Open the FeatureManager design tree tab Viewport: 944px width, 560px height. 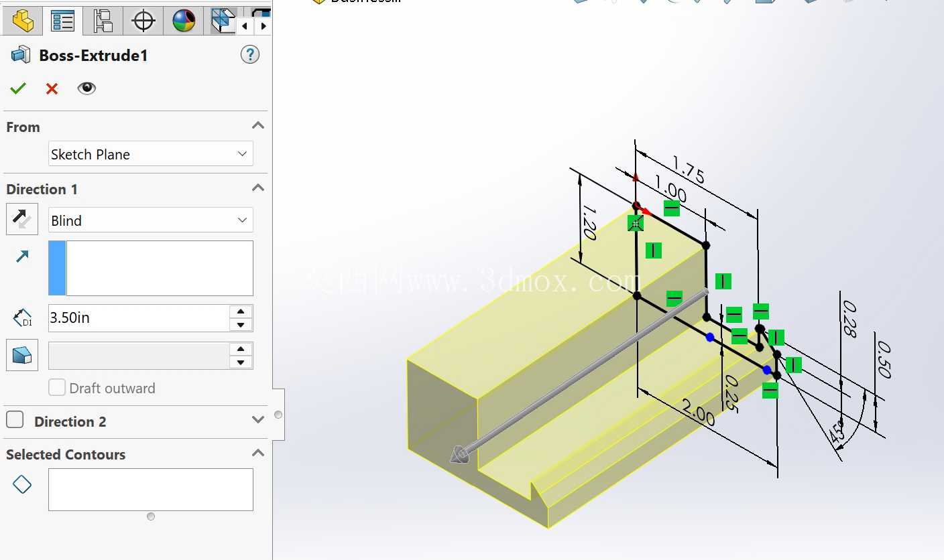point(23,21)
